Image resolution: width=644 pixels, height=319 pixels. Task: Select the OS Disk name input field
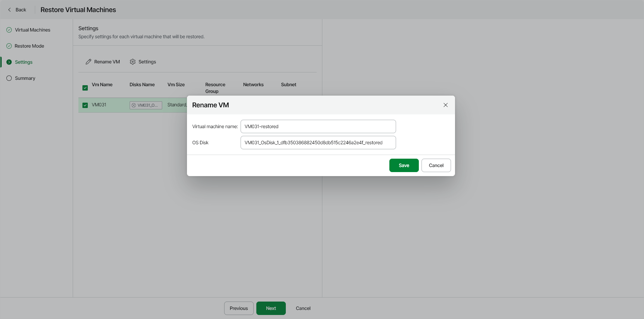click(318, 143)
